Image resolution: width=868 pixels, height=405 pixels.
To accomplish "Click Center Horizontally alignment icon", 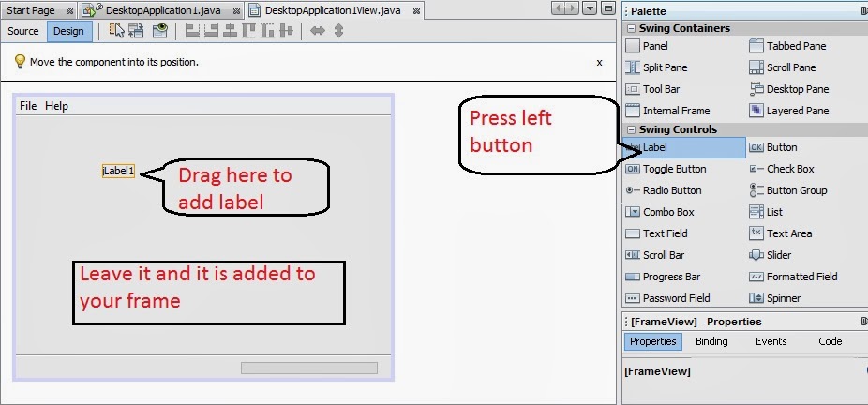I will pos(230,31).
